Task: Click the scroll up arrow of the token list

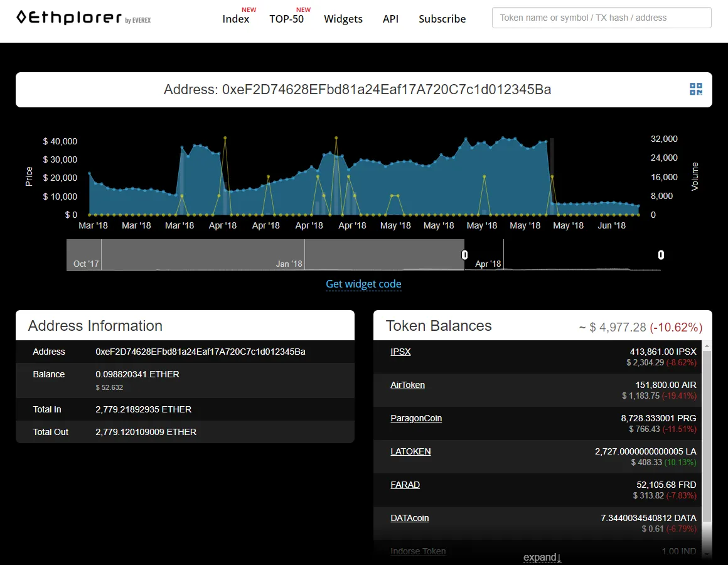Action: 707,346
